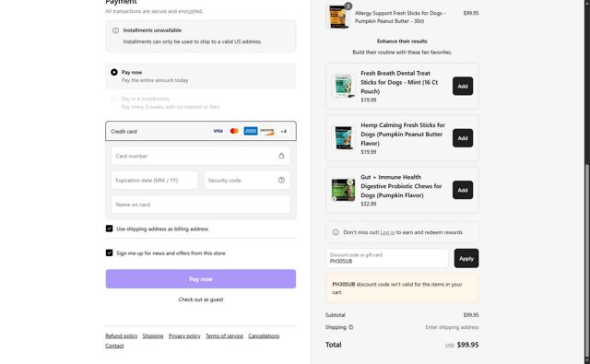Click the American Express icon
The height and width of the screenshot is (364, 590).
click(x=251, y=131)
